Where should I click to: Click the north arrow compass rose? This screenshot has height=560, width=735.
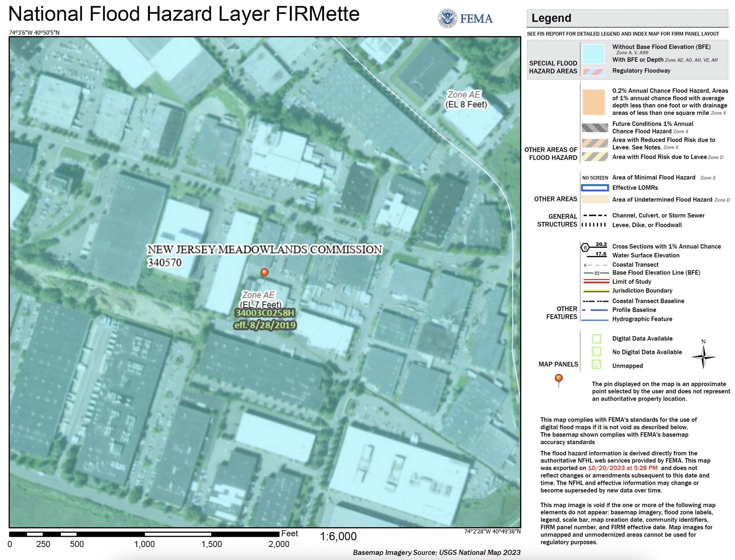[703, 357]
